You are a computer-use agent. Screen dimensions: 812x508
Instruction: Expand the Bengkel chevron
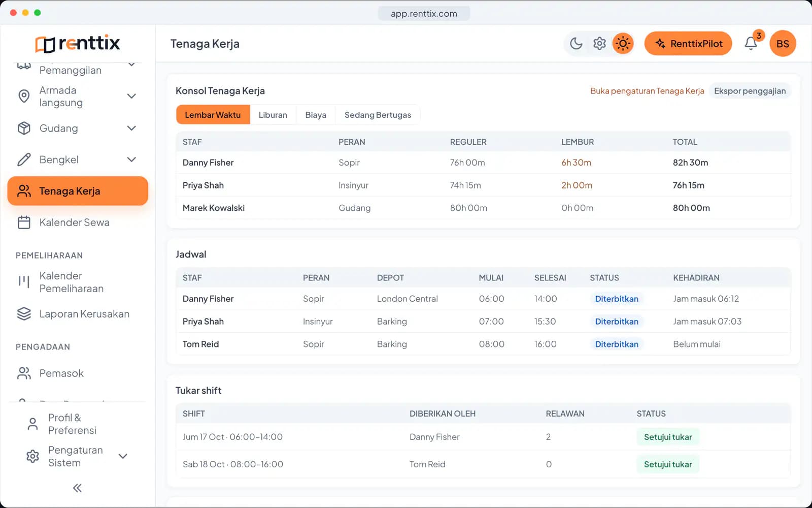coord(131,160)
